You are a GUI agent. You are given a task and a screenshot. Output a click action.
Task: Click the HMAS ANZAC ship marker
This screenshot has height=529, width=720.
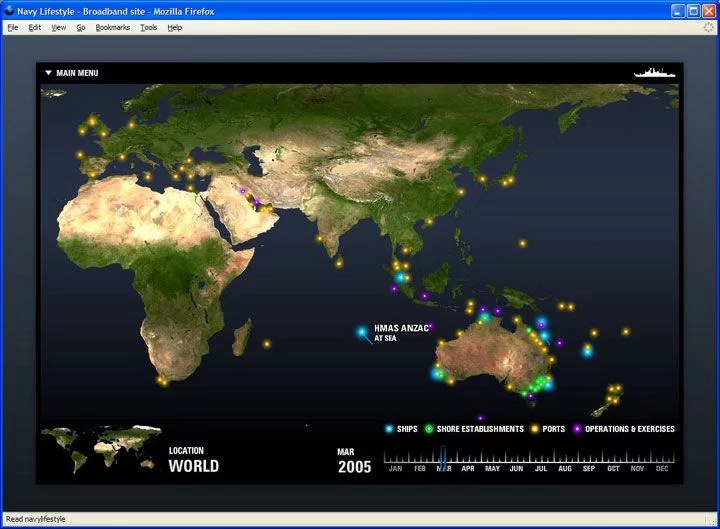pyautogui.click(x=361, y=332)
